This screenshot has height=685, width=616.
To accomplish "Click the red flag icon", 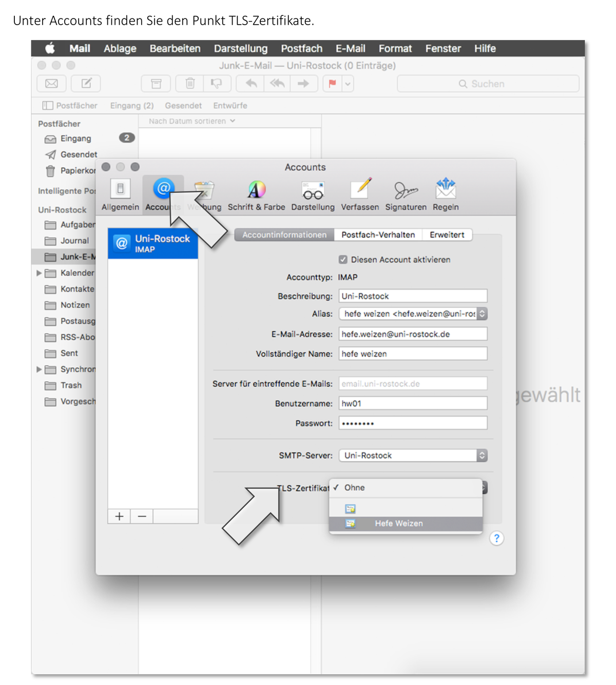I will pyautogui.click(x=332, y=83).
